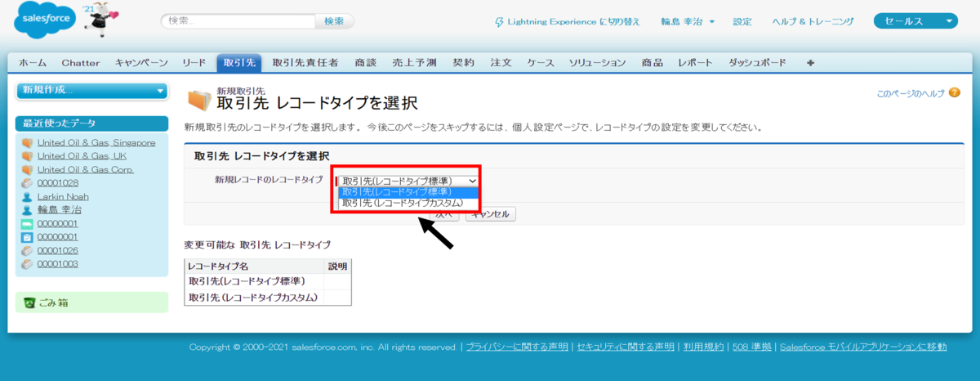Image resolution: width=980 pixels, height=381 pixels.
Task: Click the person icon beside 輪島 幸治
Action: pyautogui.click(x=27, y=210)
